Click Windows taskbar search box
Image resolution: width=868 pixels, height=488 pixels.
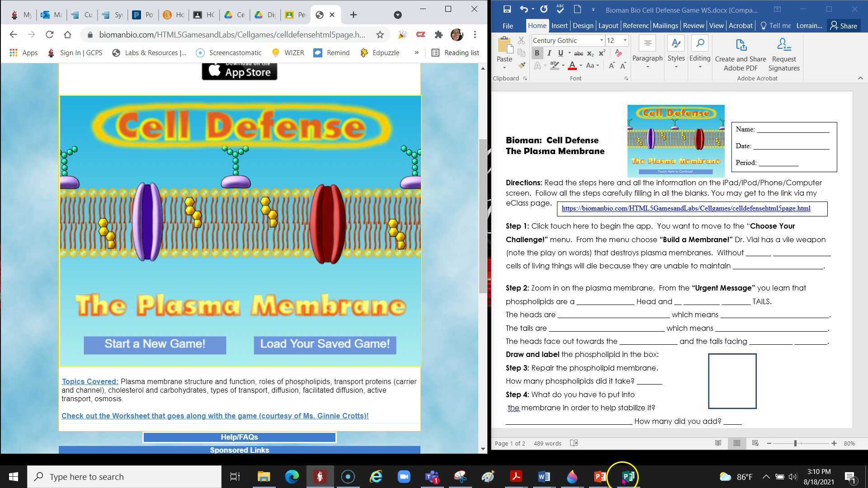(124, 477)
